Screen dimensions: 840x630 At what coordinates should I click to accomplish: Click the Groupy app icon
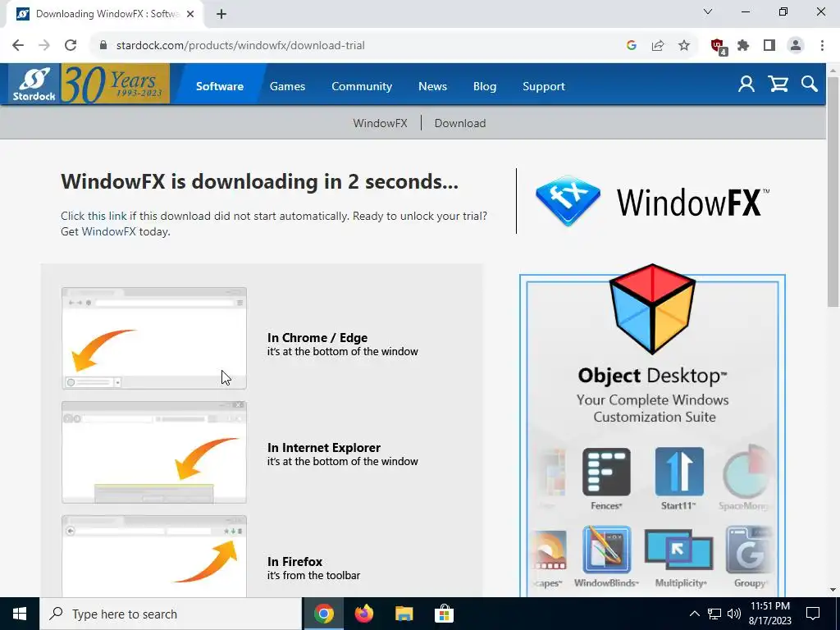pyautogui.click(x=749, y=550)
